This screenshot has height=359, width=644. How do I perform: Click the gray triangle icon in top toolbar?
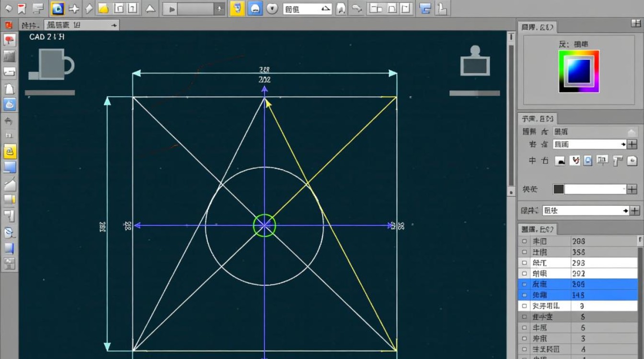point(150,9)
